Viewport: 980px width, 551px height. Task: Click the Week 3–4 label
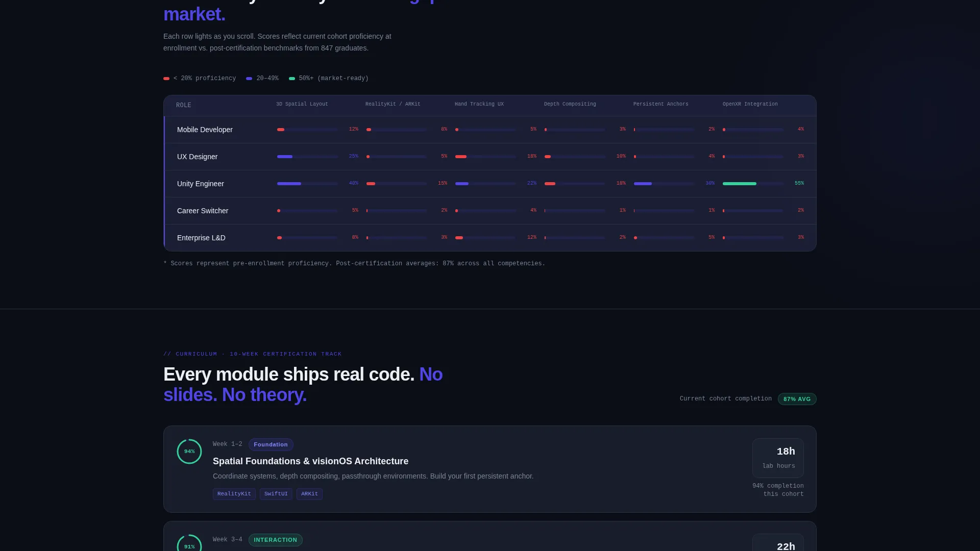[x=228, y=540]
